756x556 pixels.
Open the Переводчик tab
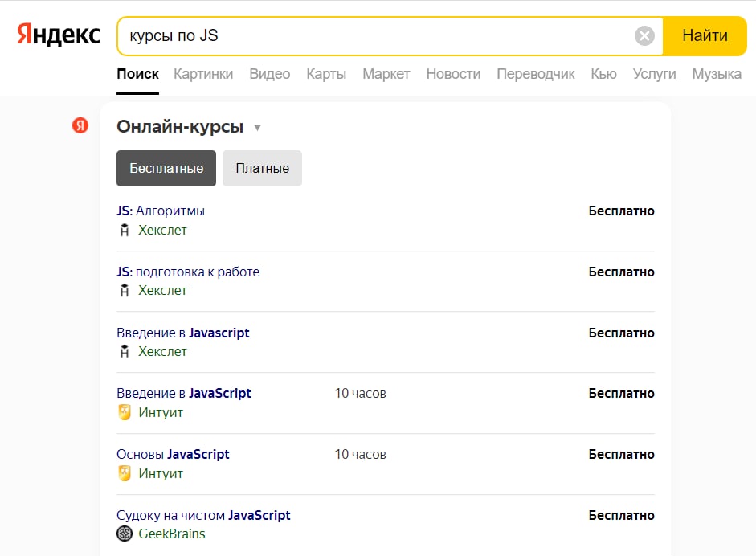click(x=536, y=74)
